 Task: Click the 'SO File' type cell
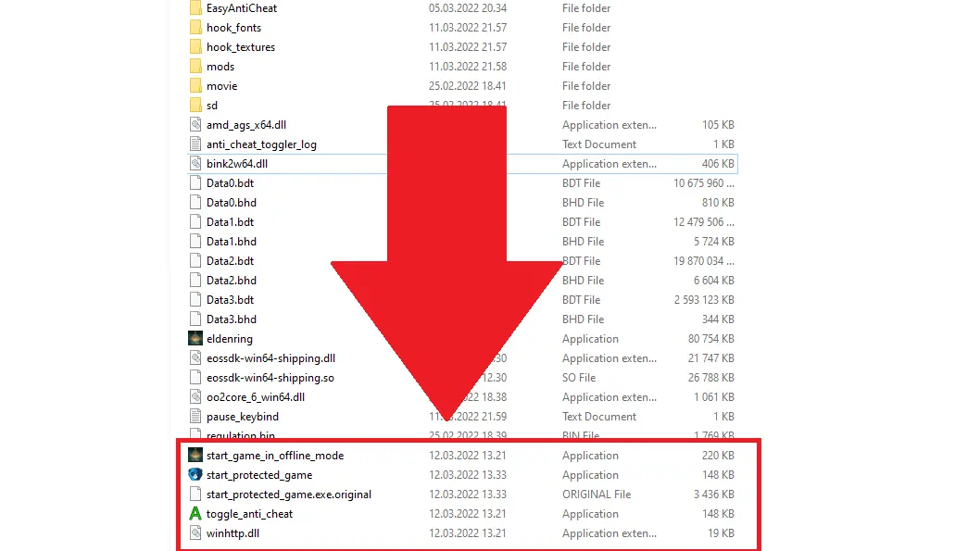pos(579,377)
